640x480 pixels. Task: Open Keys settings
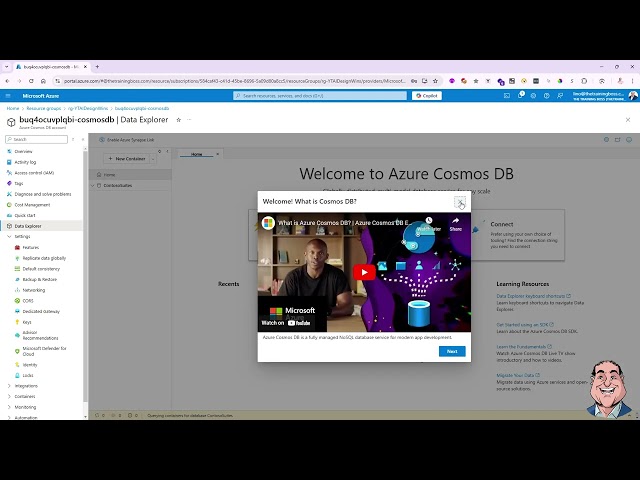(27, 322)
